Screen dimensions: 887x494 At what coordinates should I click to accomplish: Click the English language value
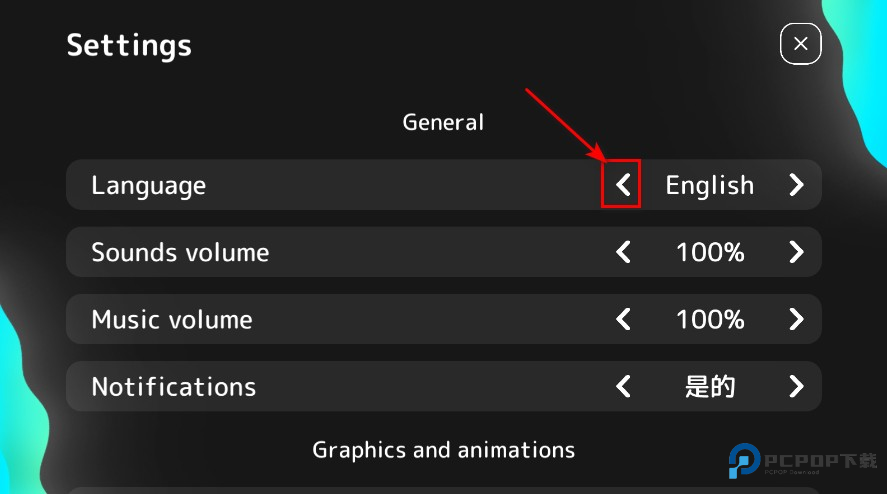(x=710, y=186)
